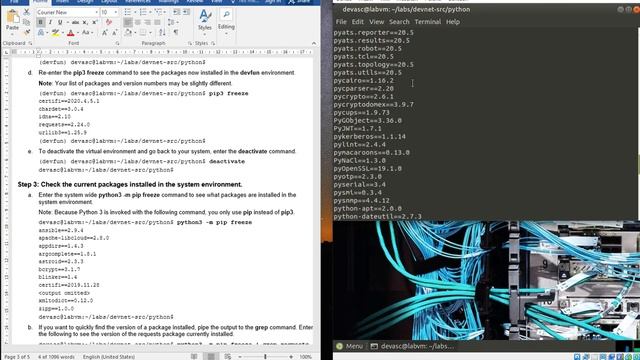Toggle Italic formatting in Word
The image size is (640, 360).
click(50, 22)
